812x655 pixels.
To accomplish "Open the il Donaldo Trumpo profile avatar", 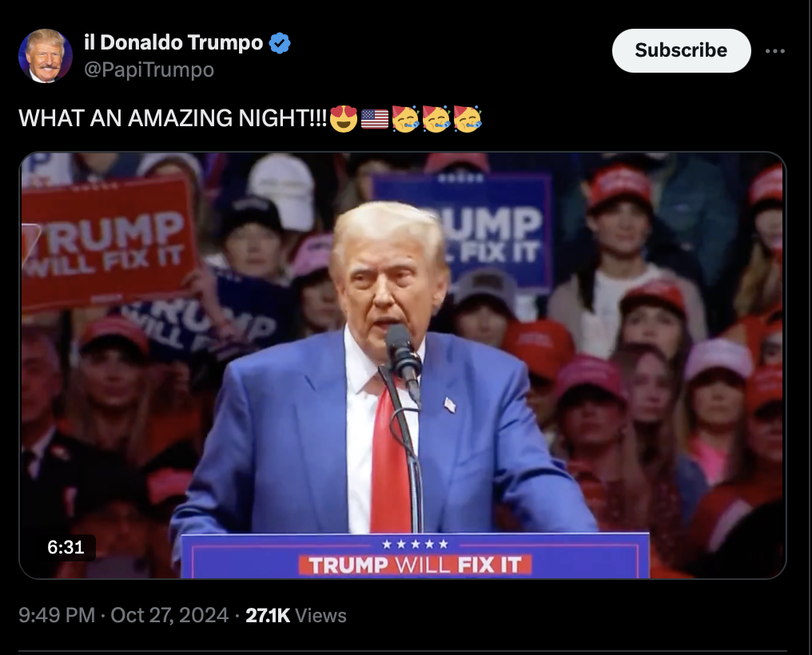I will (46, 56).
